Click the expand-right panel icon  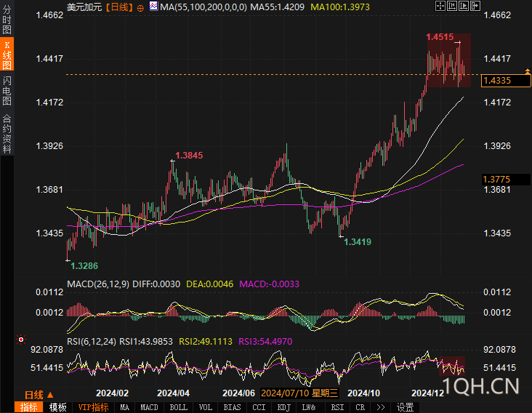pyautogui.click(x=475, y=6)
